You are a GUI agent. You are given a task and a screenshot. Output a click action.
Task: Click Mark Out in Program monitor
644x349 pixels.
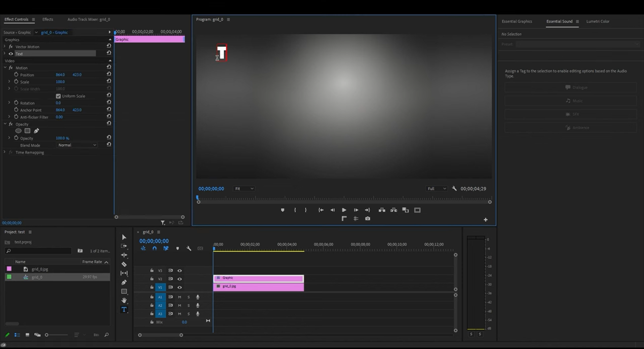click(x=305, y=210)
